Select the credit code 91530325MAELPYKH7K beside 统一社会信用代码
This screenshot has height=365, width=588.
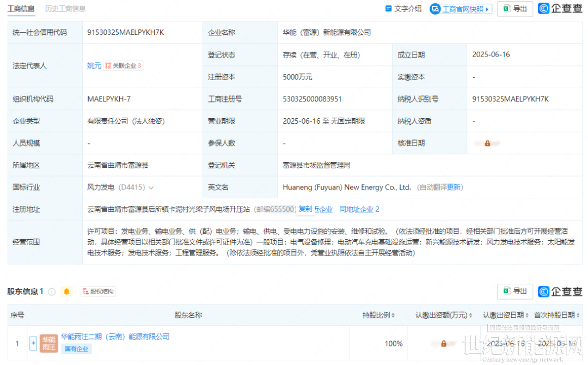tap(126, 33)
